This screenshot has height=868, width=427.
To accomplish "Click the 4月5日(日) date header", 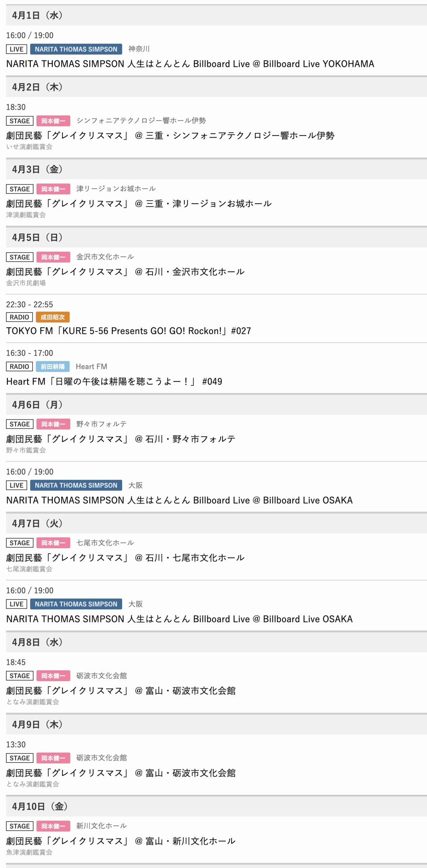I will point(37,237).
